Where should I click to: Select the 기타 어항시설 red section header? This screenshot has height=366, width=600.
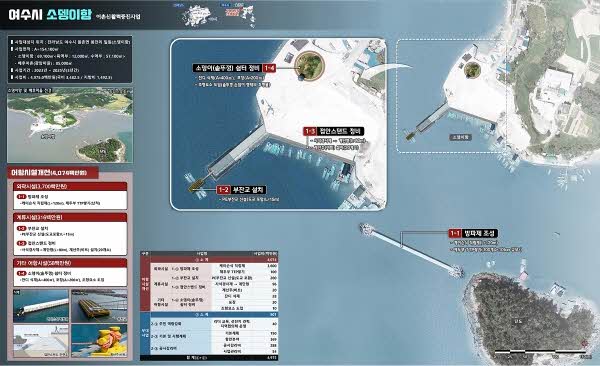click(x=70, y=263)
